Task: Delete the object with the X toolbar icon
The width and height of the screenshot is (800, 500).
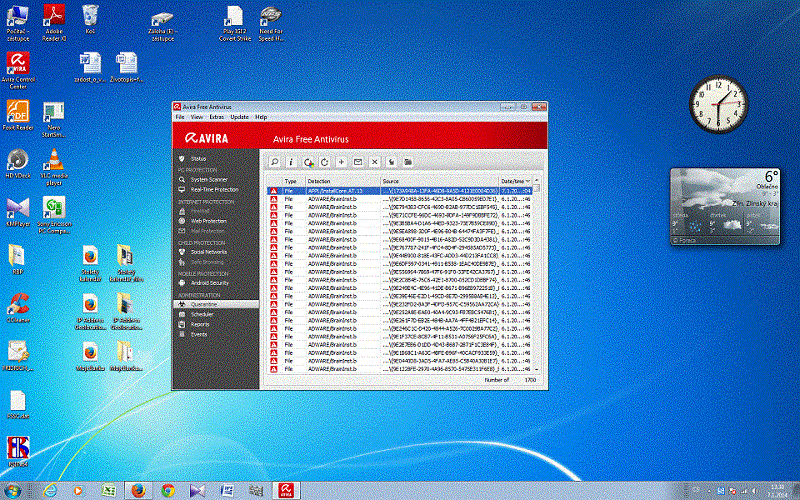Action: (x=375, y=161)
